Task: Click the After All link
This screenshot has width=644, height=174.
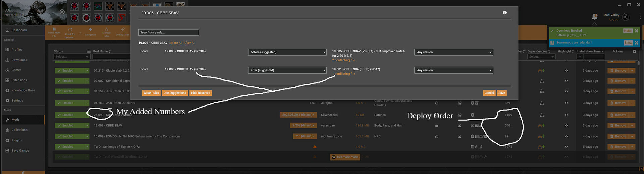Action: (x=189, y=43)
